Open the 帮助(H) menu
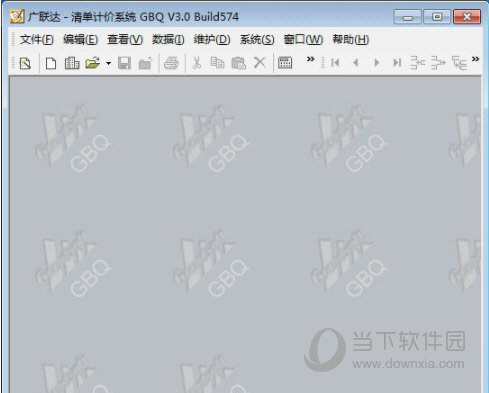The width and height of the screenshot is (489, 393). 351,40
